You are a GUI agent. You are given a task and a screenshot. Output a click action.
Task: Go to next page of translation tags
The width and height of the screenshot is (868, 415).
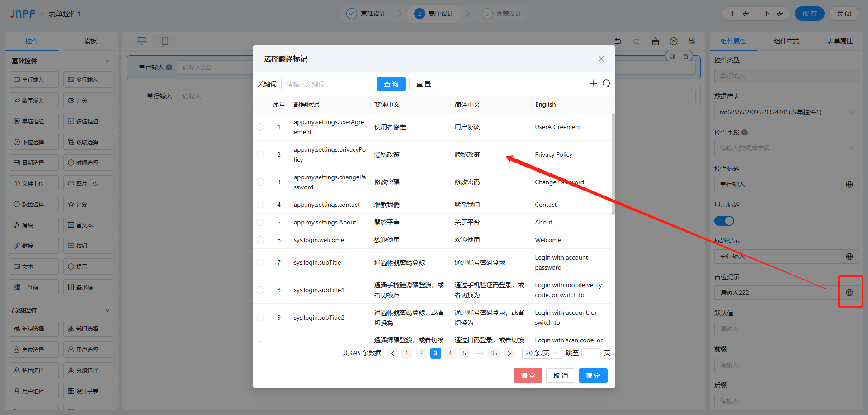509,353
